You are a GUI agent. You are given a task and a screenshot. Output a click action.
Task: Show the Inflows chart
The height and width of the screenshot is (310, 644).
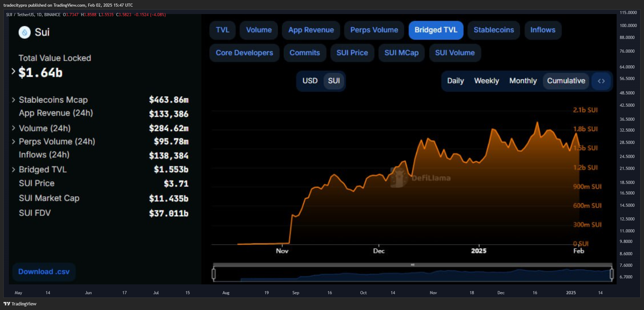click(x=543, y=30)
